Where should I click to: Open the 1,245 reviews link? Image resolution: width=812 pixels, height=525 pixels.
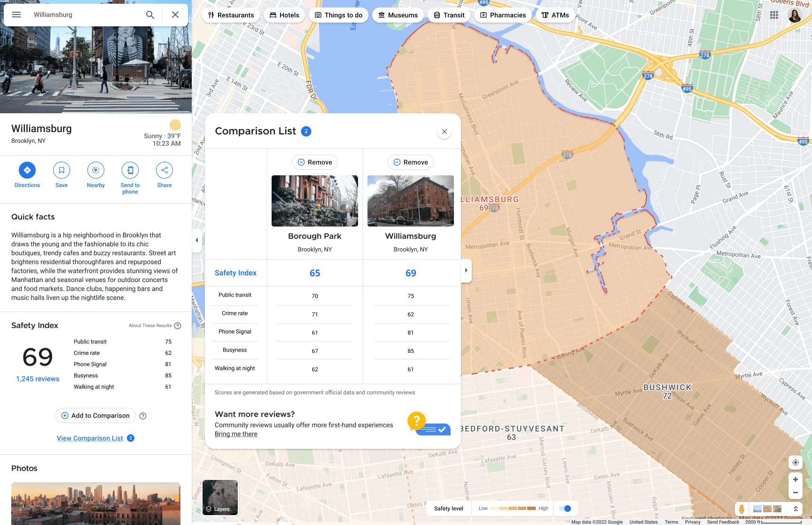click(x=38, y=379)
